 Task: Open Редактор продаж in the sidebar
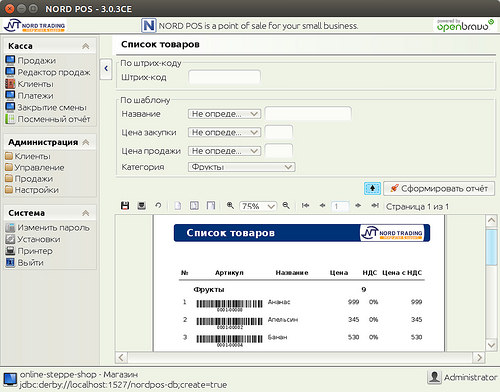(x=48, y=72)
